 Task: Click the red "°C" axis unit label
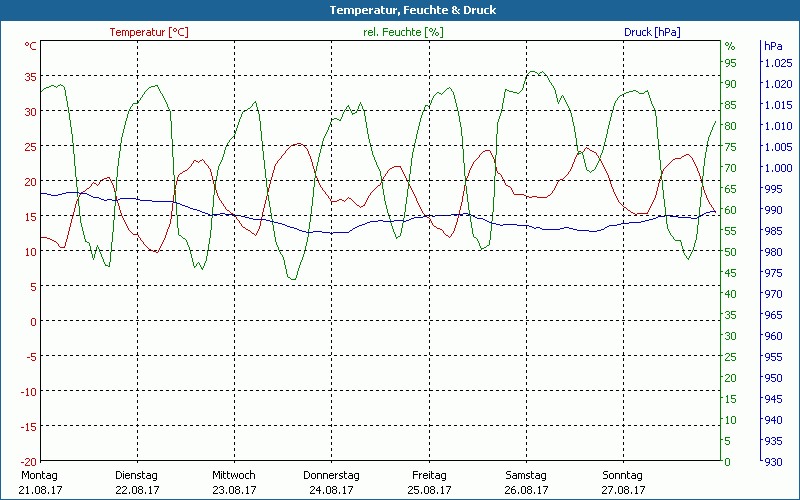(x=30, y=46)
